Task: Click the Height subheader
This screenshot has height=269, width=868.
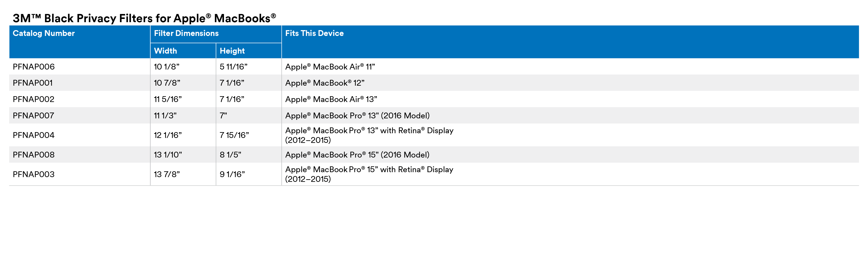Action: pos(232,51)
